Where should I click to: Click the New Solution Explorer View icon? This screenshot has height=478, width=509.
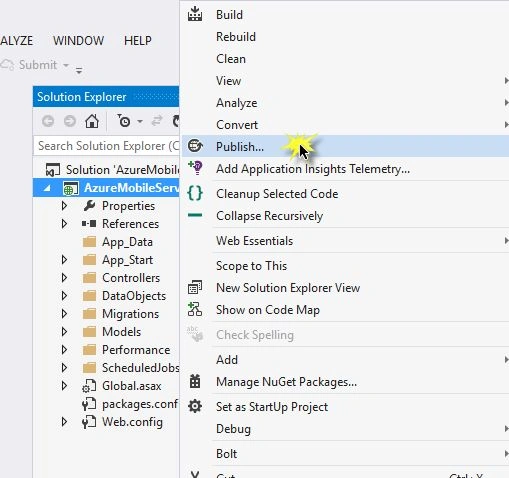click(x=195, y=287)
